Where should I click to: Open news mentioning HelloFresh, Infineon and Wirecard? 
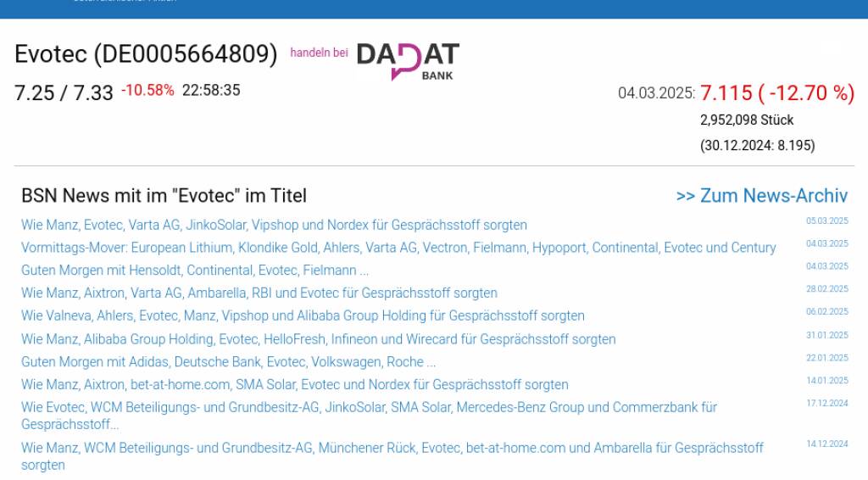pos(318,339)
